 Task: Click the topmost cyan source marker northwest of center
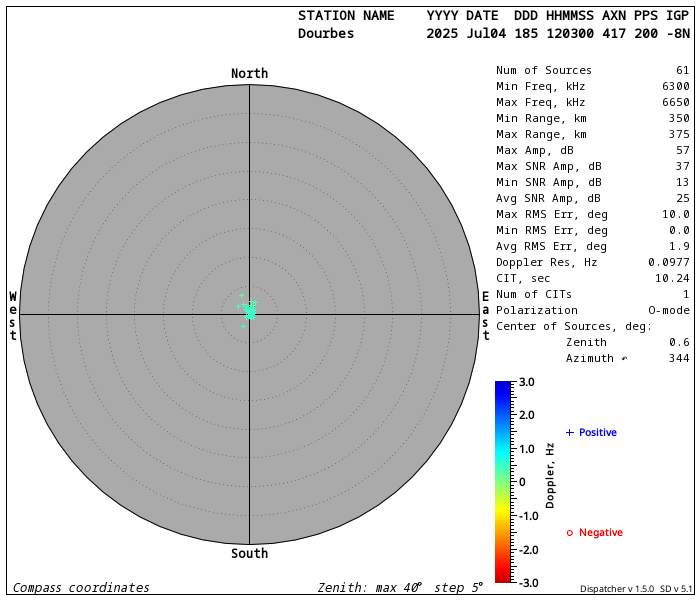[242, 296]
